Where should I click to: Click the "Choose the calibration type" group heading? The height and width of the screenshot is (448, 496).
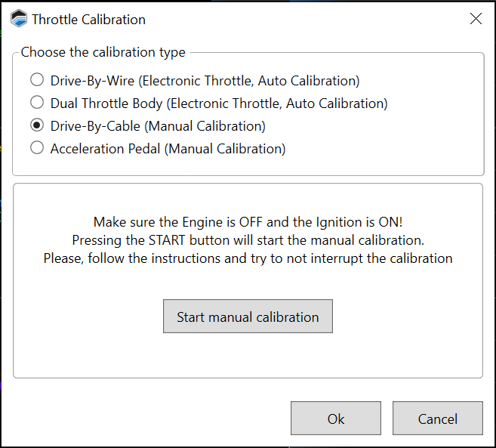pyautogui.click(x=103, y=53)
